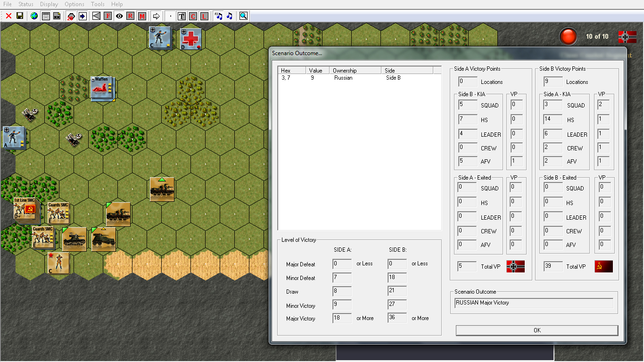Image resolution: width=644 pixels, height=362 pixels.
Task: Select the German leader C unit counter
Action: (160, 38)
